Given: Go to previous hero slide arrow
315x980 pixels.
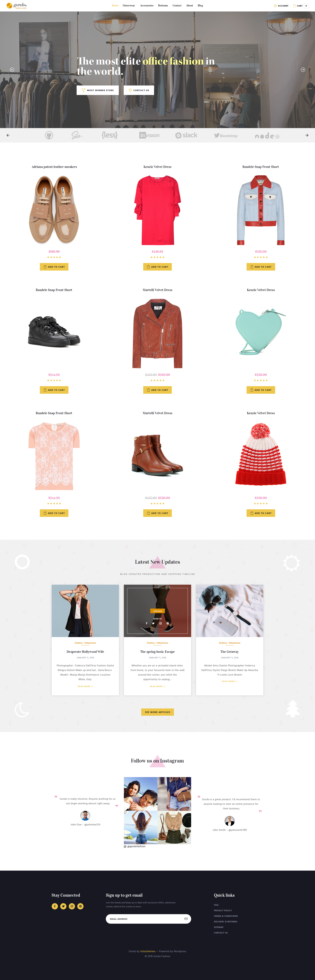Looking at the screenshot, I should 12,70.
